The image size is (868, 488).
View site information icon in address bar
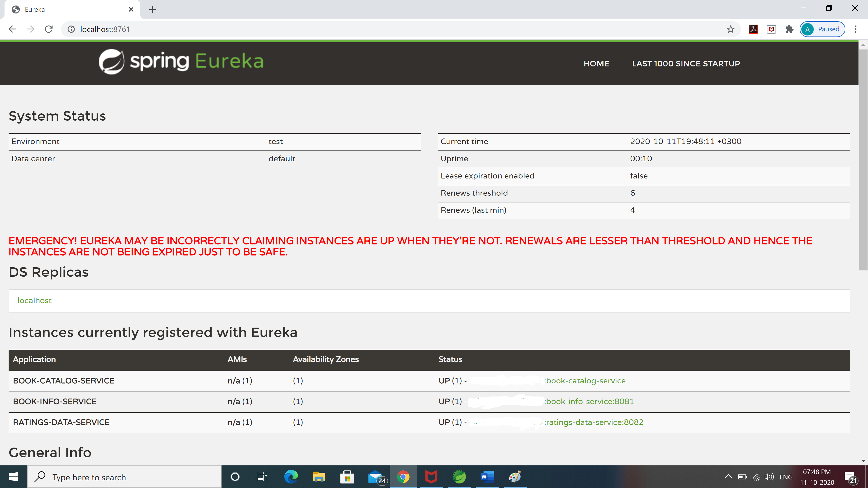[x=71, y=29]
